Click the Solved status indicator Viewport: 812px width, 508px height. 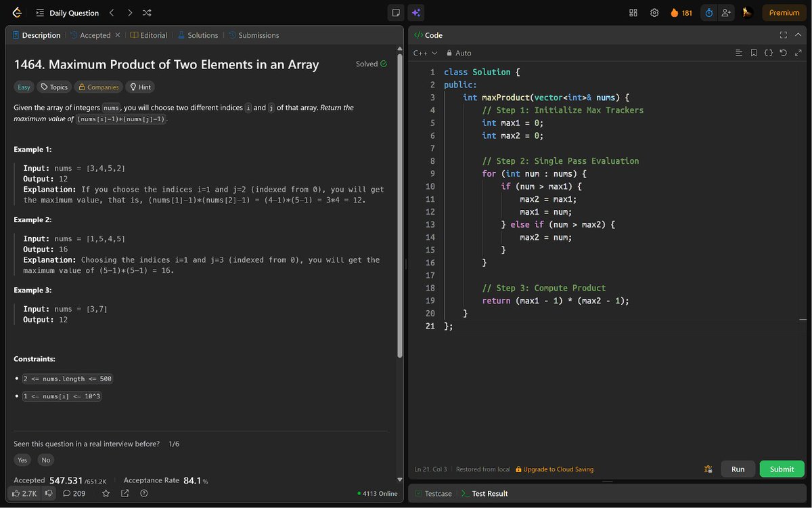371,64
